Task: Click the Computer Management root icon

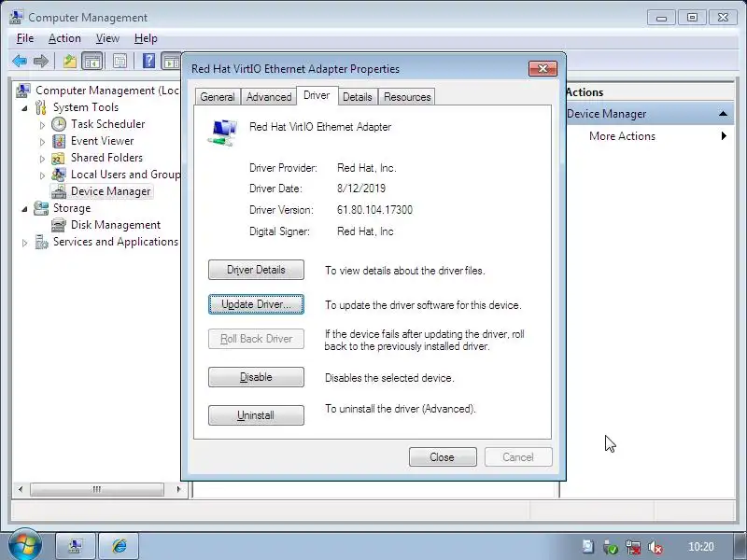Action: point(23,91)
